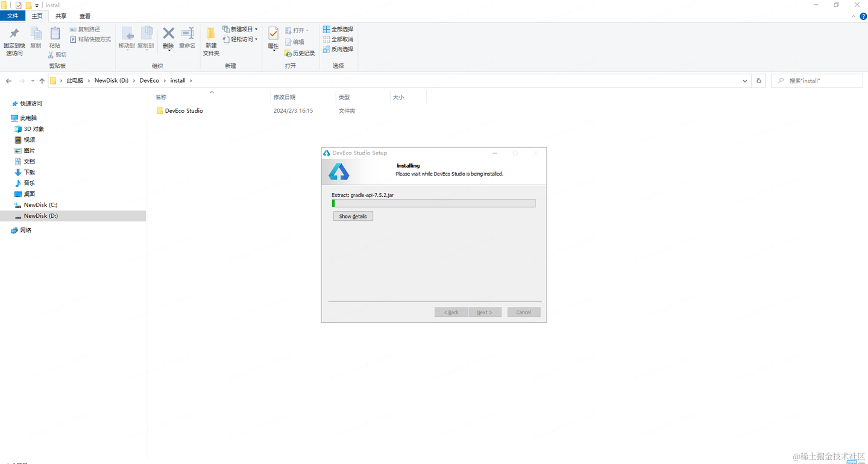Select Copy path in clipboard group
Viewport: 868px width, 464px height.
pyautogui.click(x=85, y=29)
